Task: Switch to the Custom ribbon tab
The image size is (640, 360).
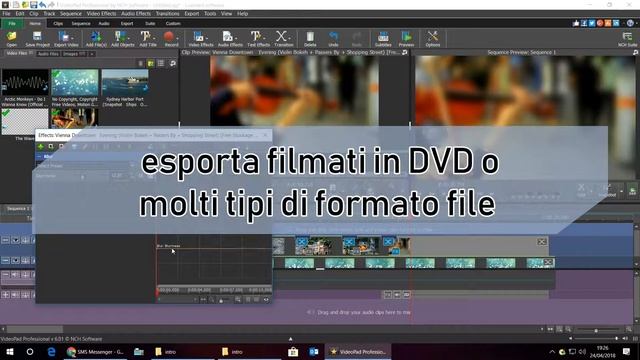Action: click(x=173, y=24)
